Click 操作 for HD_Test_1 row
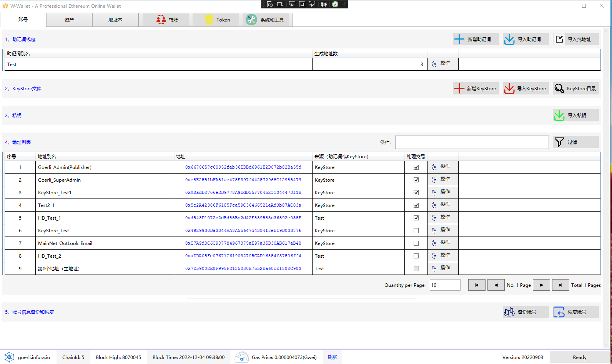 coord(443,217)
